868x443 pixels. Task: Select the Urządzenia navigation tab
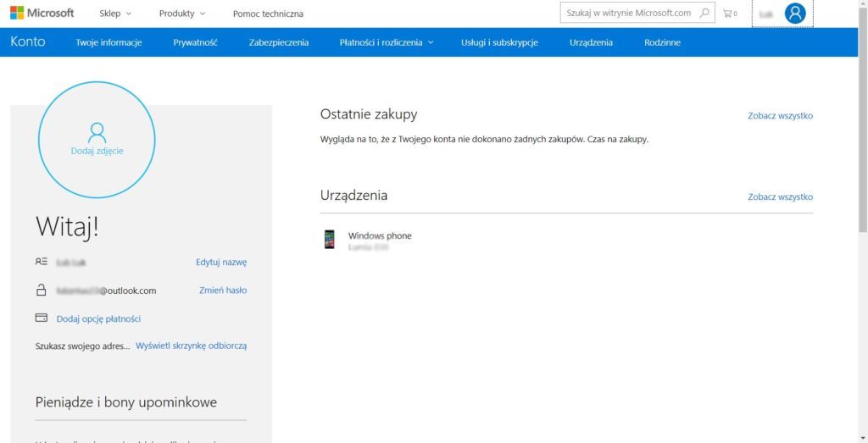(591, 42)
